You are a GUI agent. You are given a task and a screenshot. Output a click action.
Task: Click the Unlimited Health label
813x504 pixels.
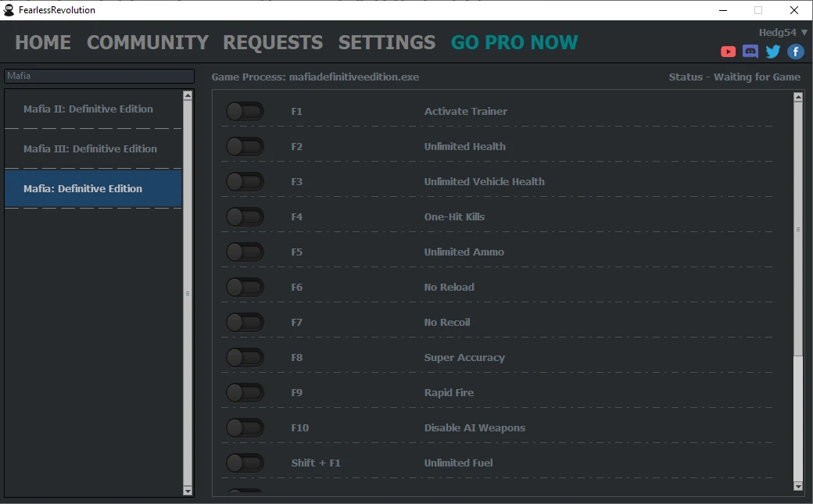[464, 147]
